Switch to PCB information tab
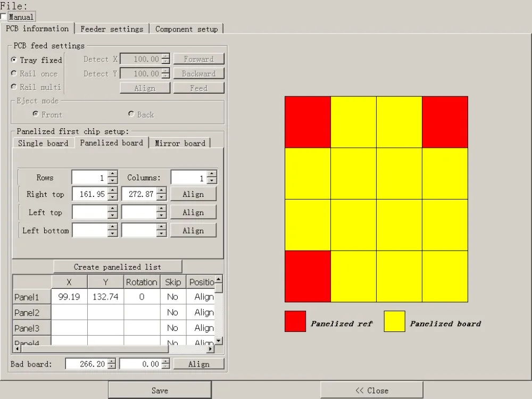Screen dimensions: 532x399 click(x=37, y=29)
